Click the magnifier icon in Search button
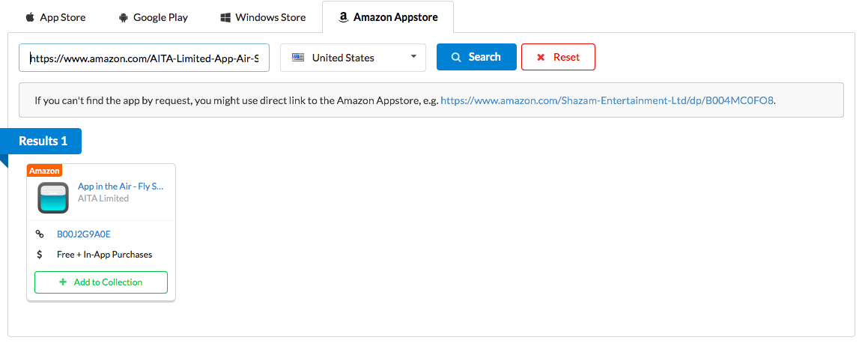The height and width of the screenshot is (352, 868). tap(456, 57)
